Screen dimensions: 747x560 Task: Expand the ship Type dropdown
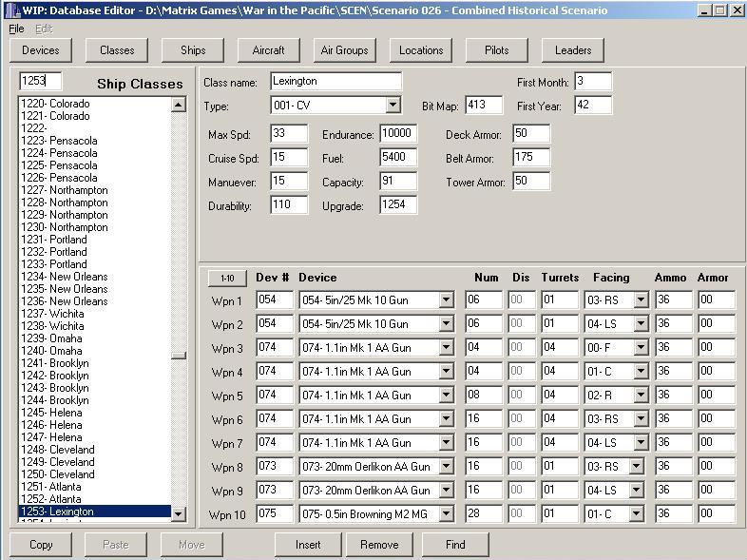coord(393,106)
